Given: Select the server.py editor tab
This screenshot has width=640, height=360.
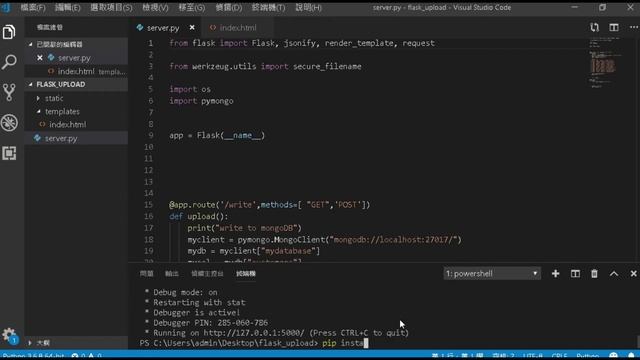Looking at the screenshot, I should click(163, 28).
